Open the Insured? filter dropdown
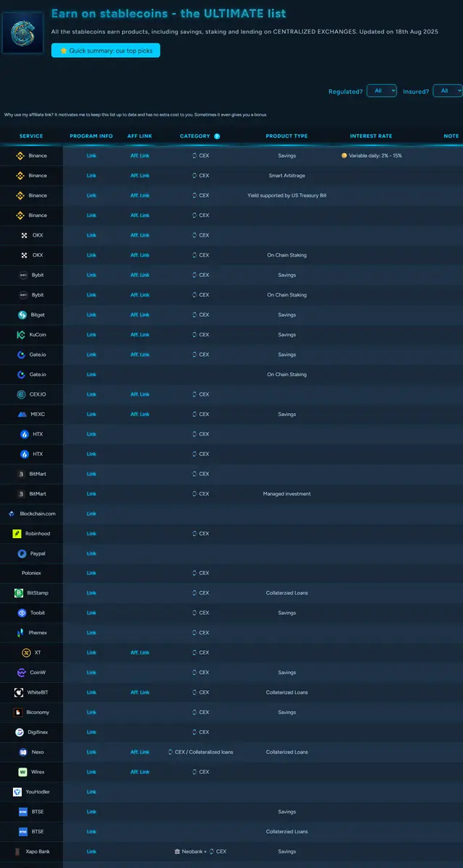 [x=447, y=90]
